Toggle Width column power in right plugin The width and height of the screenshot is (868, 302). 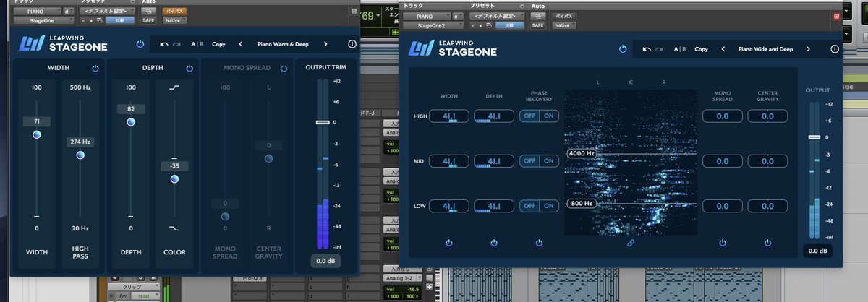click(x=449, y=243)
